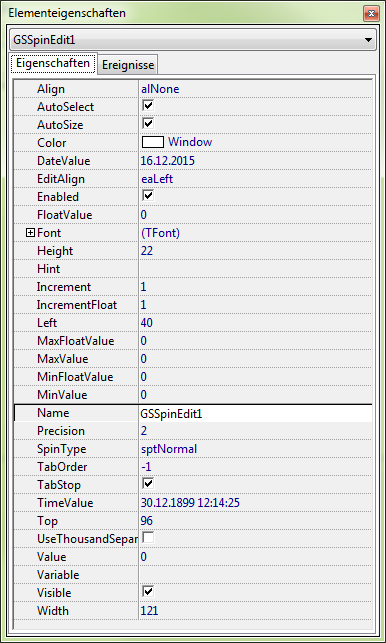Click the MinFloatValue value field
This screenshot has width=386, height=643.
point(255,377)
